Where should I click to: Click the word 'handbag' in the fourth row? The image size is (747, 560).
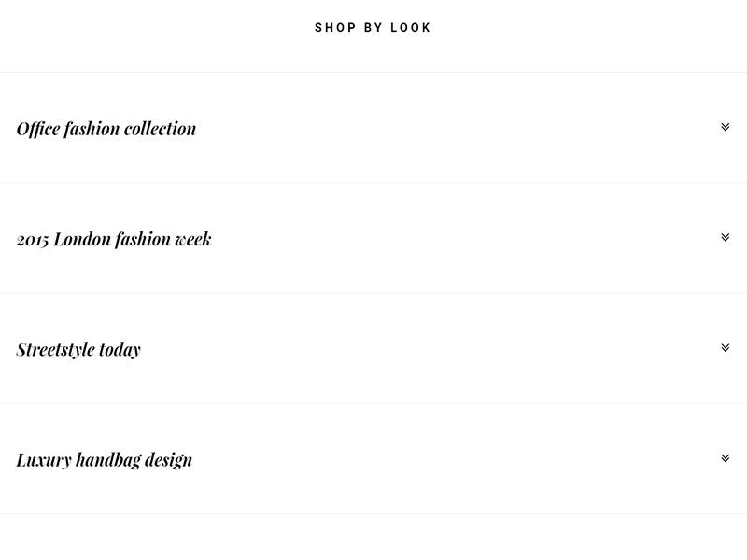pyautogui.click(x=107, y=460)
